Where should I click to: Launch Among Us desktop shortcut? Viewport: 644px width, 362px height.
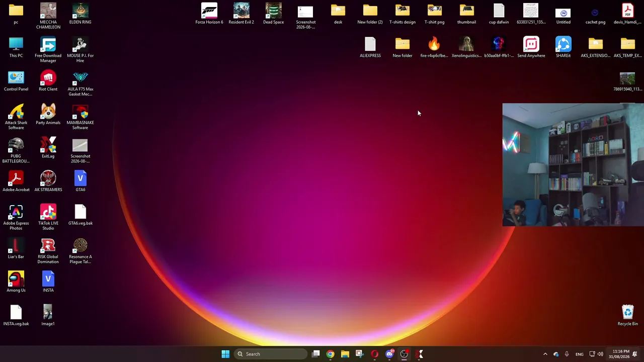coord(16,283)
